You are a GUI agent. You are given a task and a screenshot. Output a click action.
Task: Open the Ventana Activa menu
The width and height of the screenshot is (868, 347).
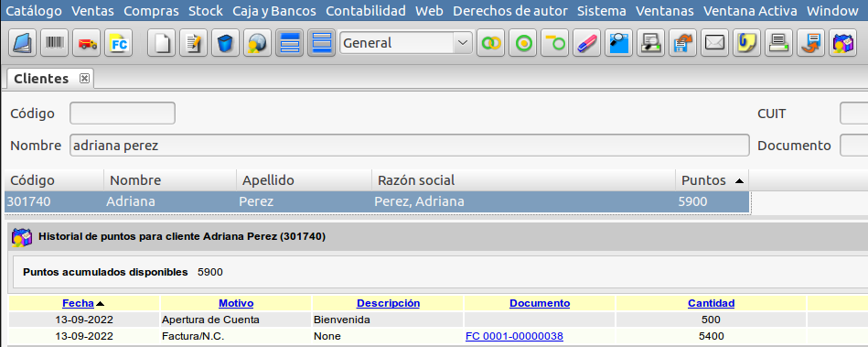click(x=750, y=11)
